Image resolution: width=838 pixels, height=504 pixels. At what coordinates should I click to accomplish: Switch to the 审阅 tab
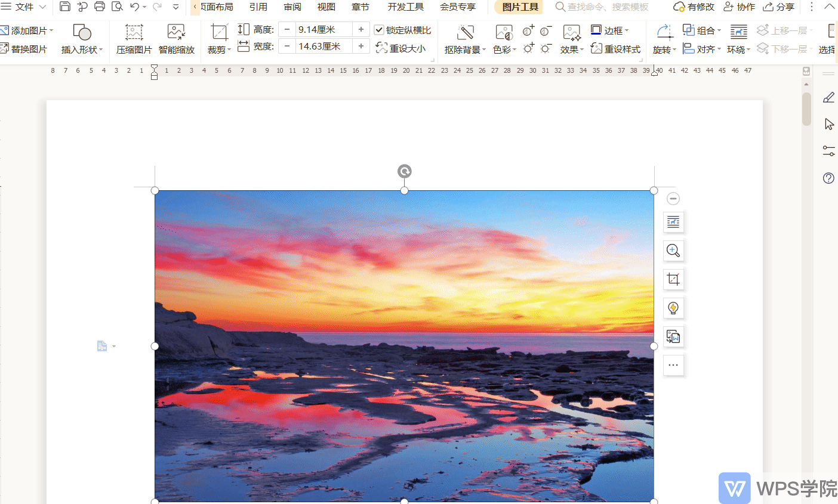(292, 7)
